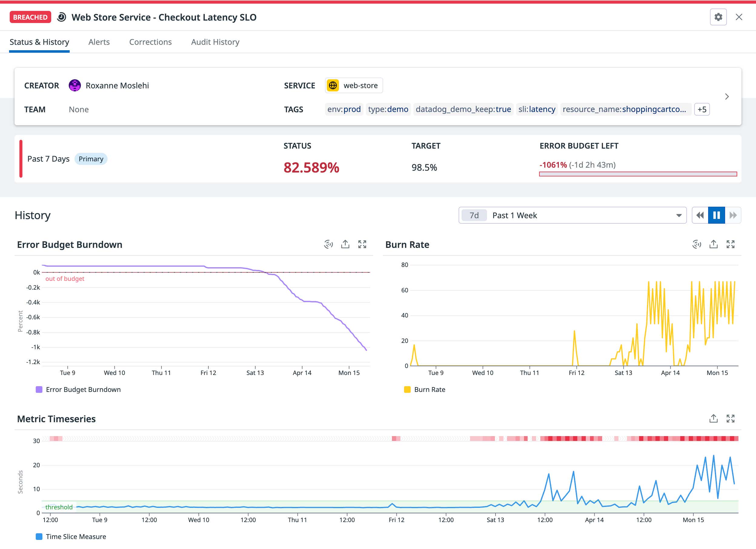
Task: Click Roxanne Moslehi's avatar icon
Action: (x=75, y=85)
